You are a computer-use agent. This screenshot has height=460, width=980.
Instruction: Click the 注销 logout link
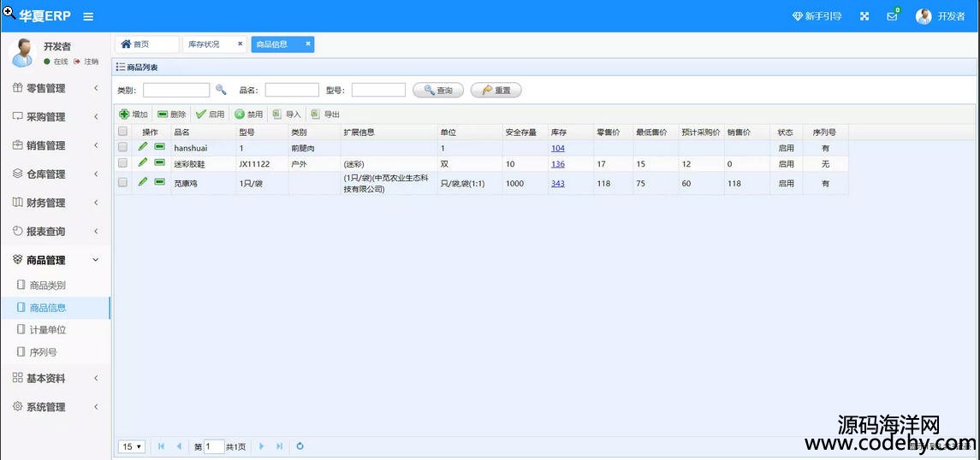[x=86, y=62]
